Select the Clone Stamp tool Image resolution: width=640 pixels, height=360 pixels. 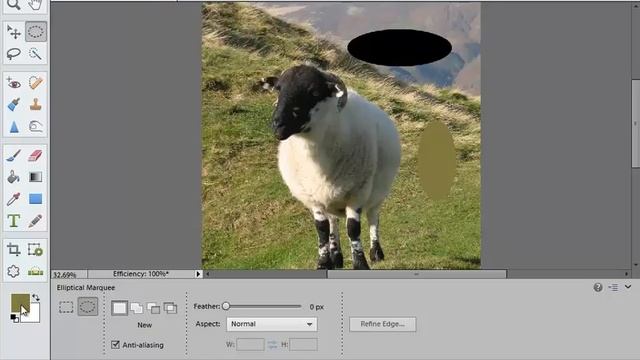tap(36, 105)
